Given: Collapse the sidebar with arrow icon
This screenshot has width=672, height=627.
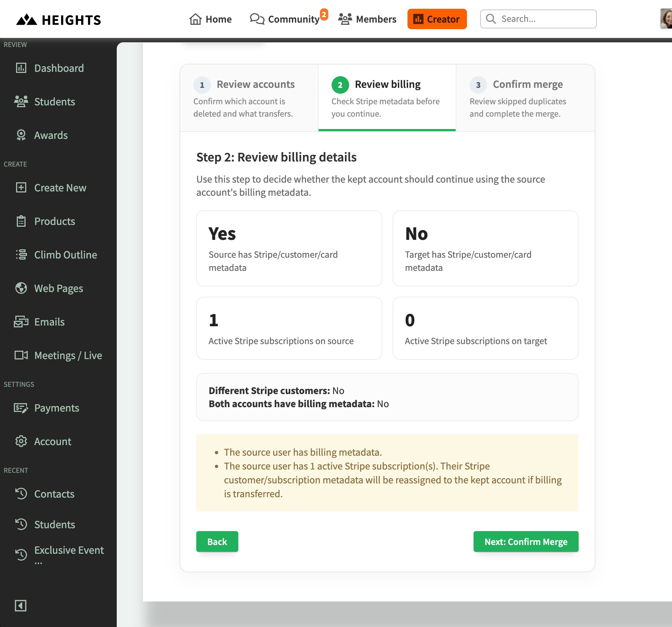Looking at the screenshot, I should (20, 606).
